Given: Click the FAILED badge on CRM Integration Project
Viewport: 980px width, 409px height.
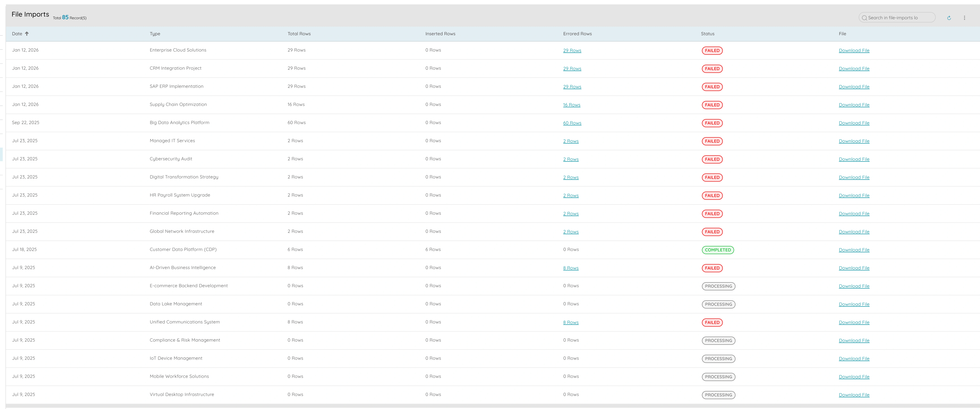Looking at the screenshot, I should pos(712,69).
